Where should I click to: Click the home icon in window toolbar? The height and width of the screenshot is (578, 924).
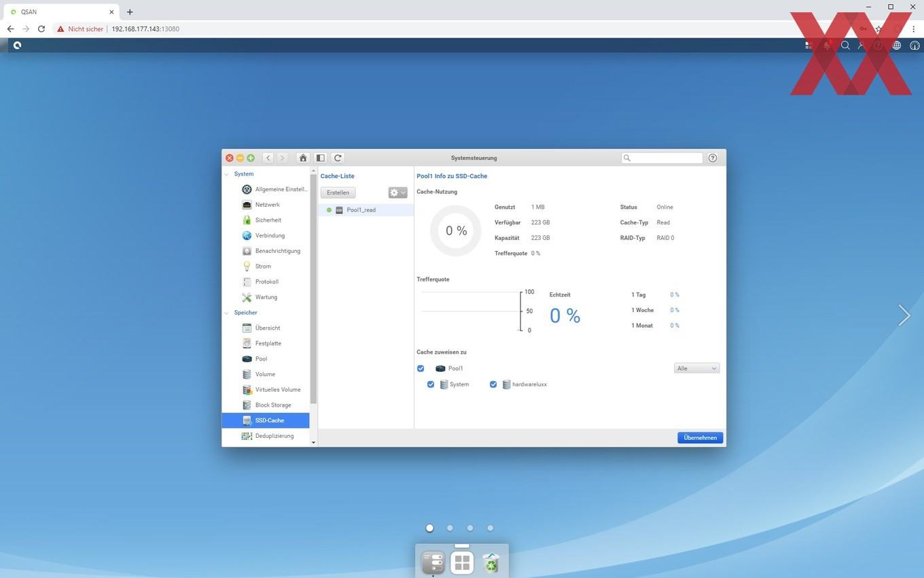[303, 158]
